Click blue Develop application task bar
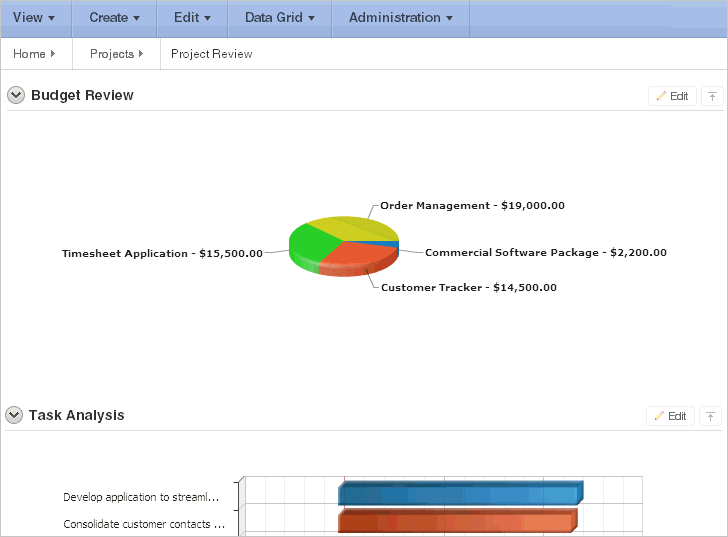 click(461, 493)
